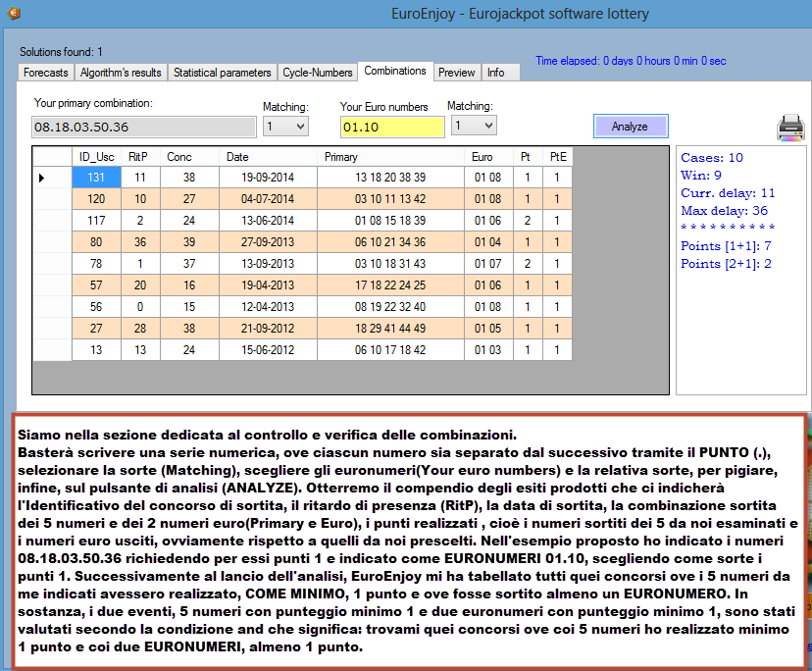Image resolution: width=812 pixels, height=671 pixels.
Task: Select primary cell 01 08 15 18 39
Action: click(x=390, y=221)
